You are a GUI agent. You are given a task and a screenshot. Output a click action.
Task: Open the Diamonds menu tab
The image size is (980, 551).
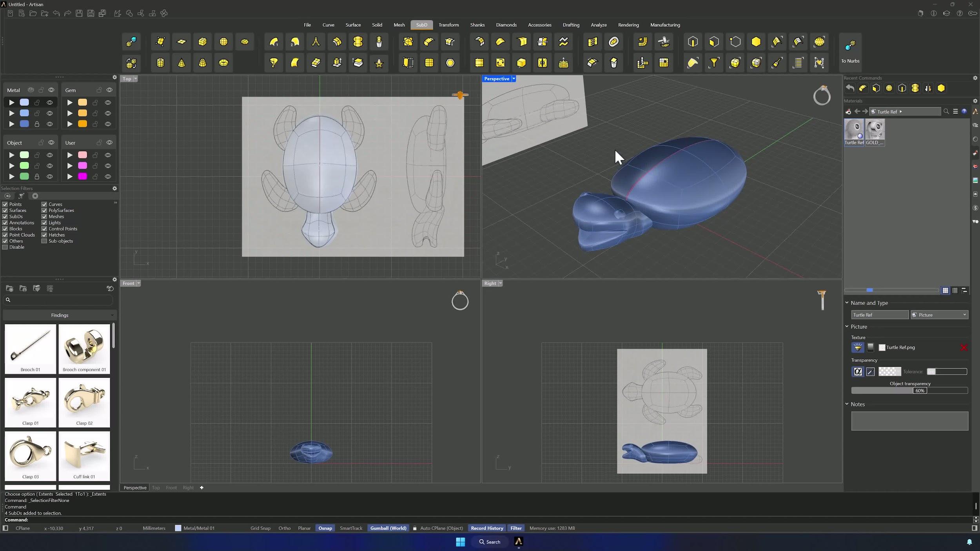point(506,25)
